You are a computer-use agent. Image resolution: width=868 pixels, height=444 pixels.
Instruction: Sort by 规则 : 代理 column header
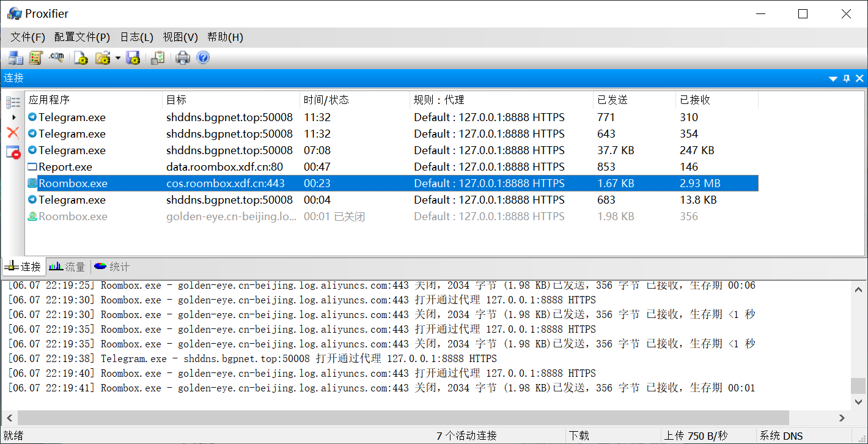tap(502, 100)
